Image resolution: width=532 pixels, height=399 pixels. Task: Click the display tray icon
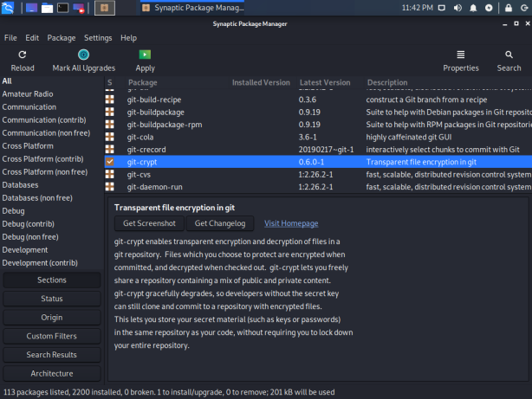click(x=442, y=8)
